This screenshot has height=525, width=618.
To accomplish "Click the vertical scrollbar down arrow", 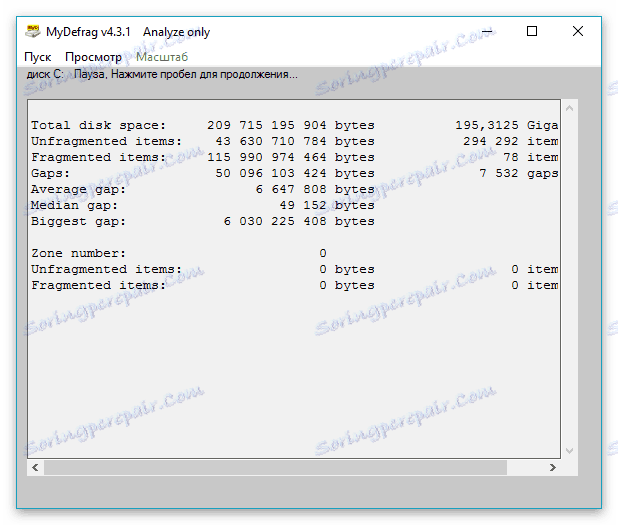I will pos(570,451).
